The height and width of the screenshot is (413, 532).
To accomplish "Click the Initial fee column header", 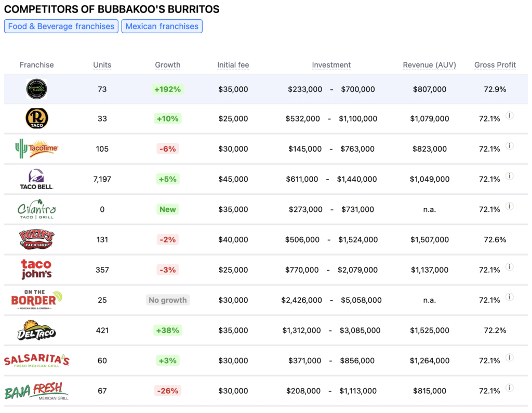I will [233, 65].
